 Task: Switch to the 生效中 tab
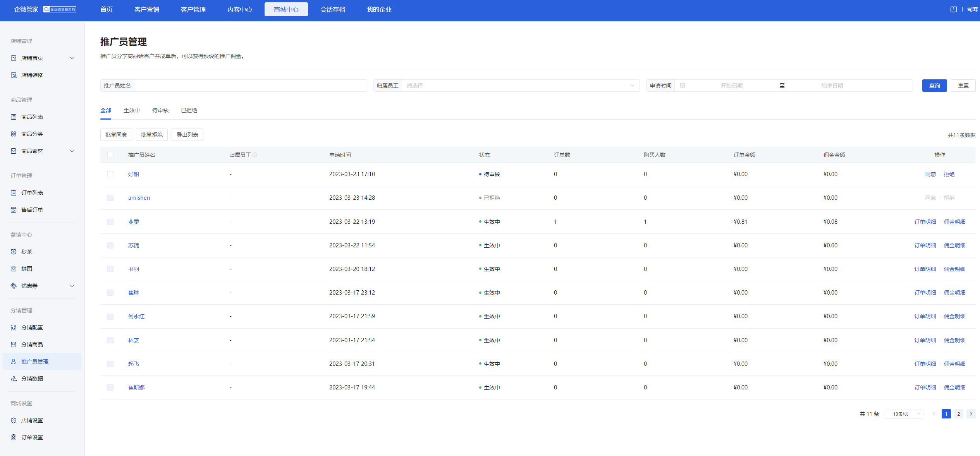tap(132, 110)
